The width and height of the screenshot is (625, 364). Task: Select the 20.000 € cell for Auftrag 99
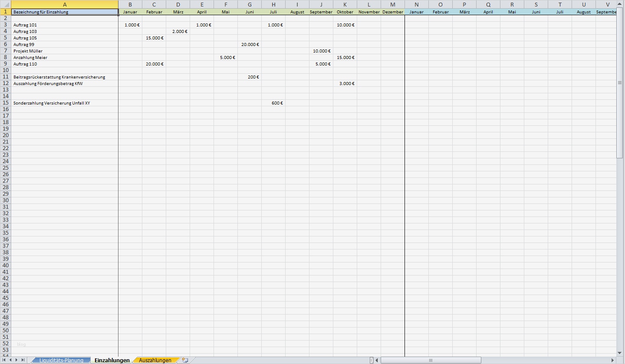(x=250, y=44)
